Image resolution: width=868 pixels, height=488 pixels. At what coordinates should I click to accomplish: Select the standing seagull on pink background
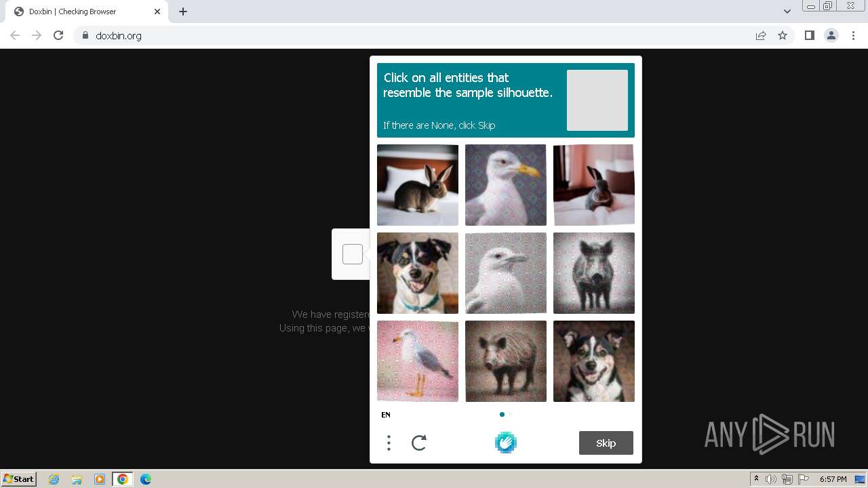click(418, 361)
